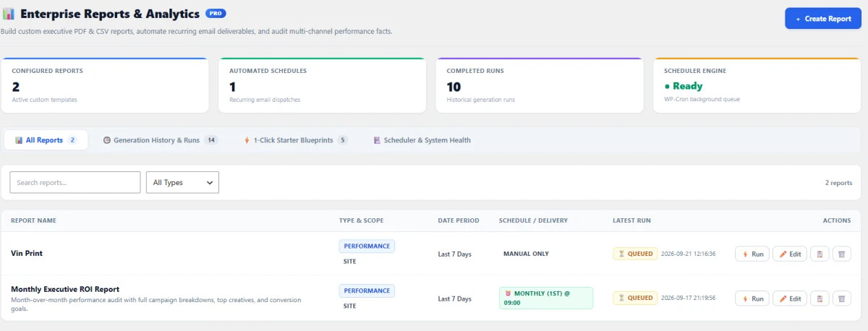The width and height of the screenshot is (868, 331).
Task: Switch to Generation History & Runs tab
Action: point(160,140)
